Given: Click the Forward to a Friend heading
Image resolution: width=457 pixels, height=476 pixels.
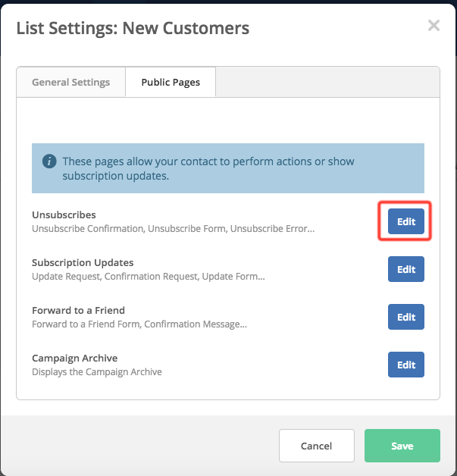Looking at the screenshot, I should coord(78,310).
